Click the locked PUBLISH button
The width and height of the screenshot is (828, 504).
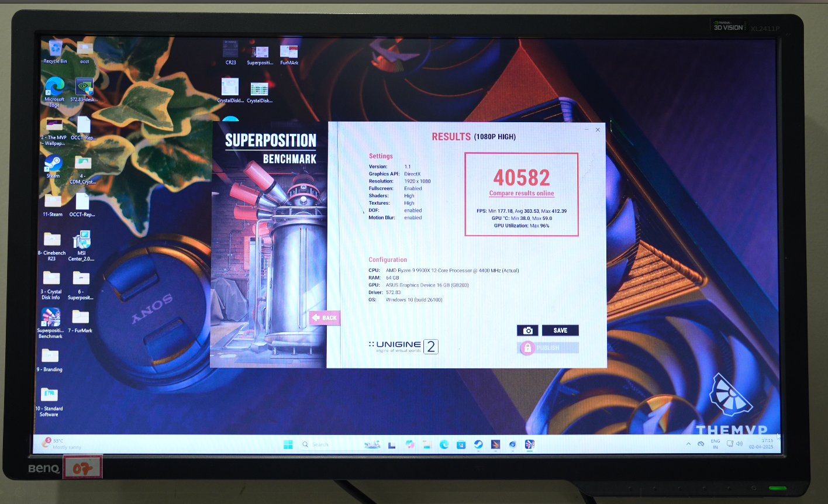[548, 348]
